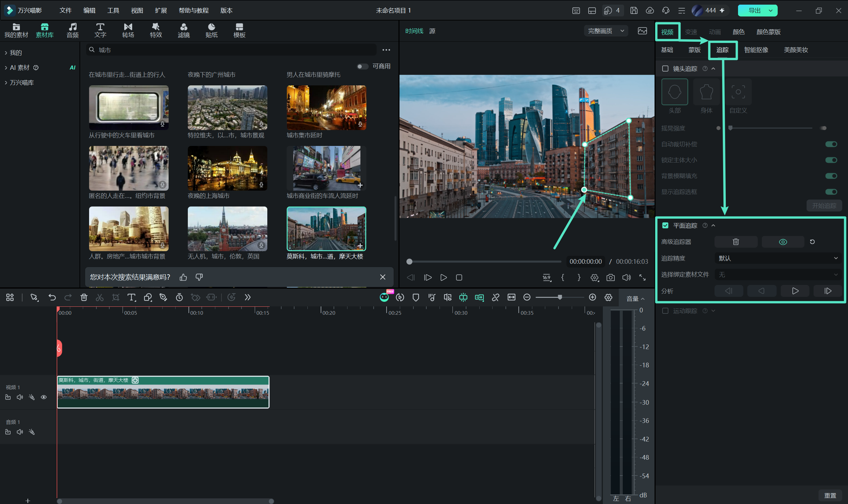Viewport: 848px width, 504px height.
Task: Expand the 万兴喵库 tree item
Action: 19,82
